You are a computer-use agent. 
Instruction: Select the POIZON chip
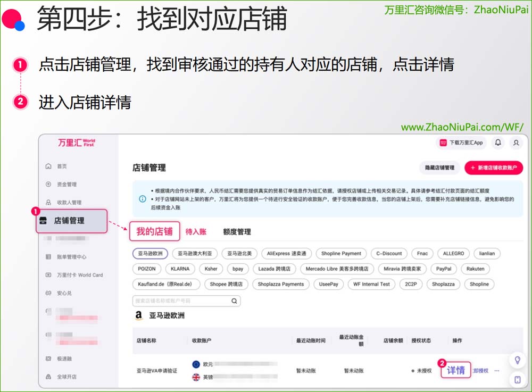(x=147, y=269)
